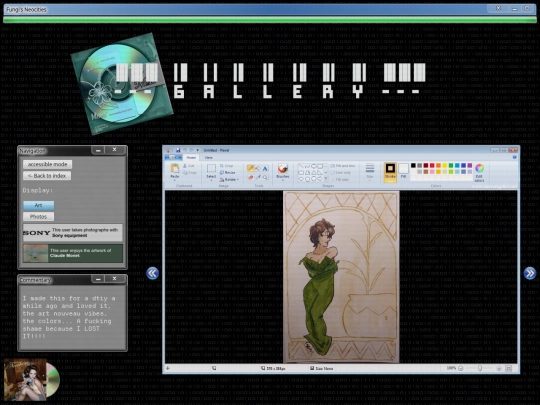This screenshot has height=405, width=540.
Task: Expand the Select tool dropdown arrow
Action: [211, 180]
